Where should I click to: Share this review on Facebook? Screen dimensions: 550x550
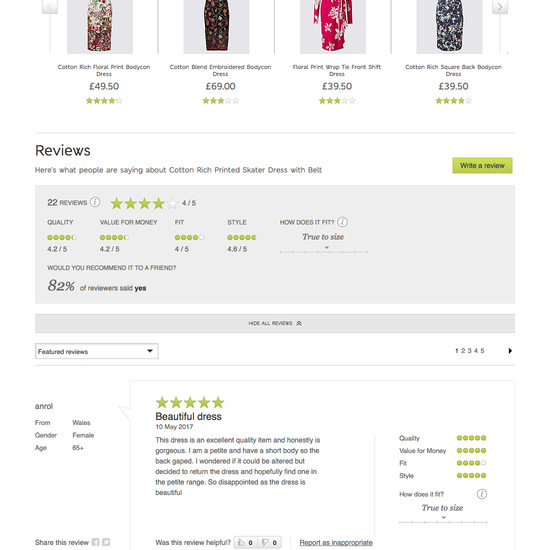tap(95, 542)
